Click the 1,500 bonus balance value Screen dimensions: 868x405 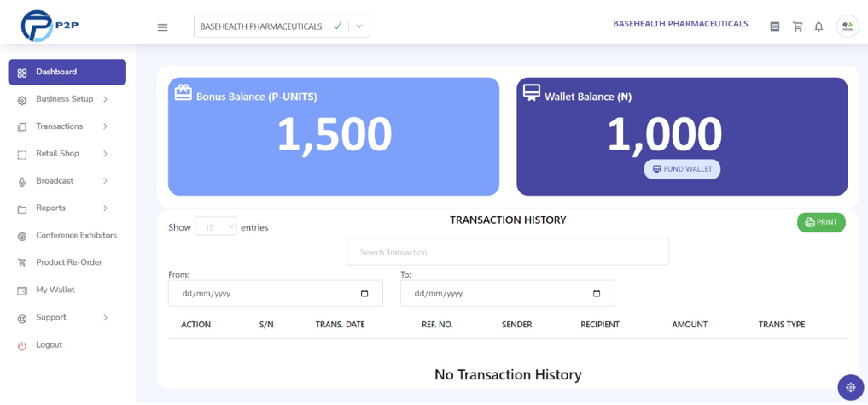click(335, 135)
